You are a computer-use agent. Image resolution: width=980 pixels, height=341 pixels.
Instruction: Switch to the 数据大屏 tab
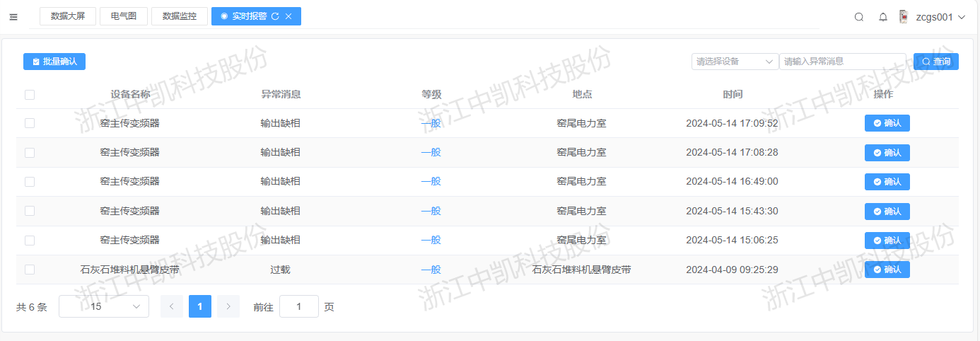click(68, 16)
